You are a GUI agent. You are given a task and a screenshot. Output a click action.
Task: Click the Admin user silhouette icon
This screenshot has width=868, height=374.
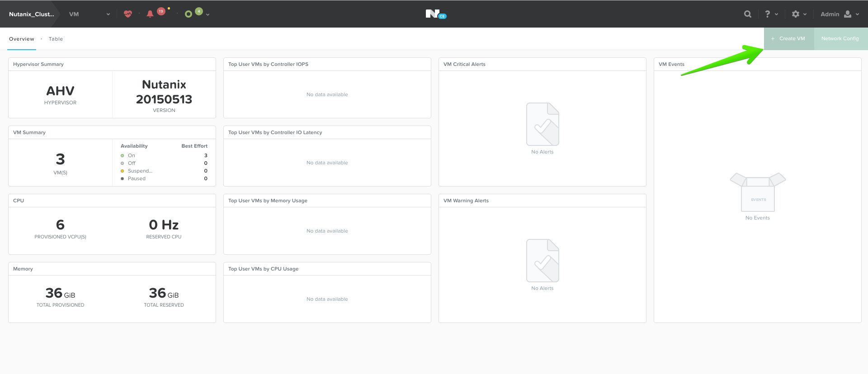(848, 14)
